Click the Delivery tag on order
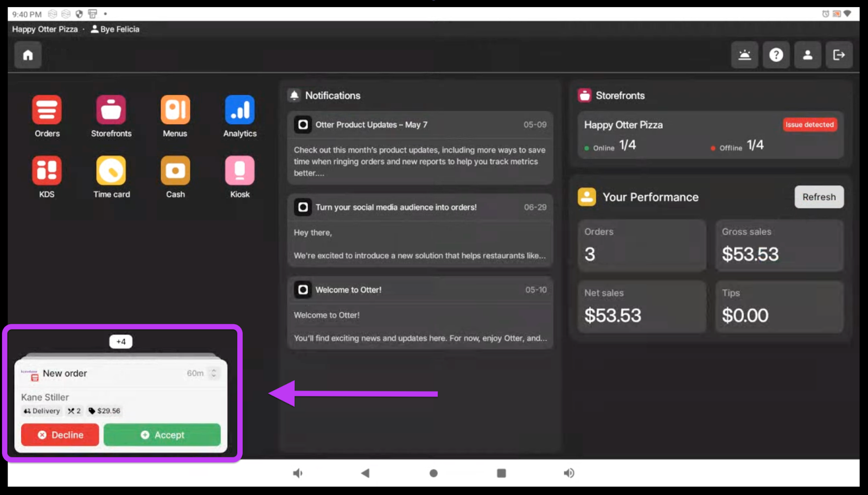 (42, 411)
